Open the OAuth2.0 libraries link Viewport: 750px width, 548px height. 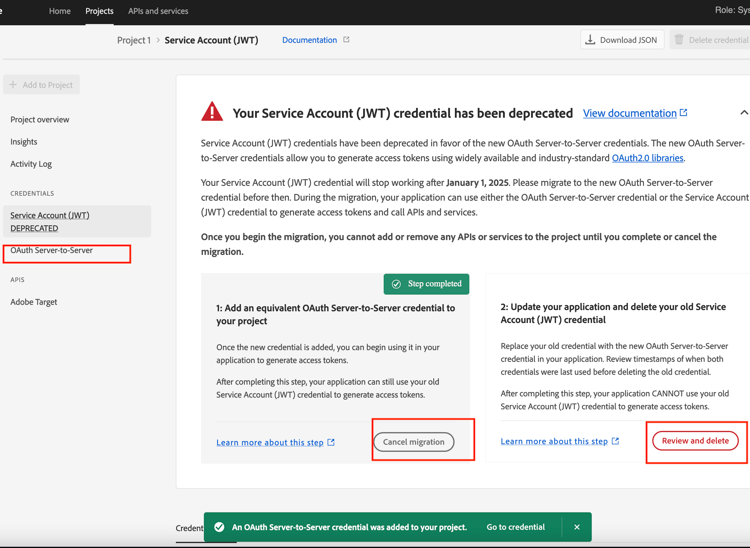pos(648,158)
